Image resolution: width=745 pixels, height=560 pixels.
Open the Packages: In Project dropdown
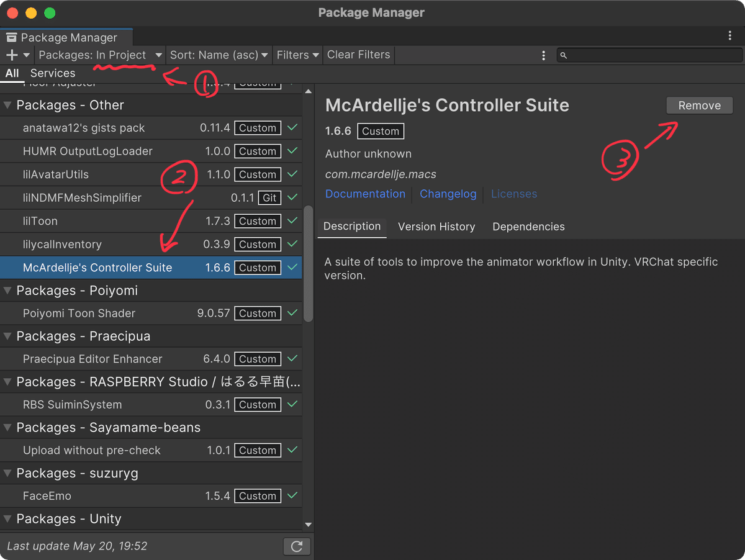pos(101,55)
